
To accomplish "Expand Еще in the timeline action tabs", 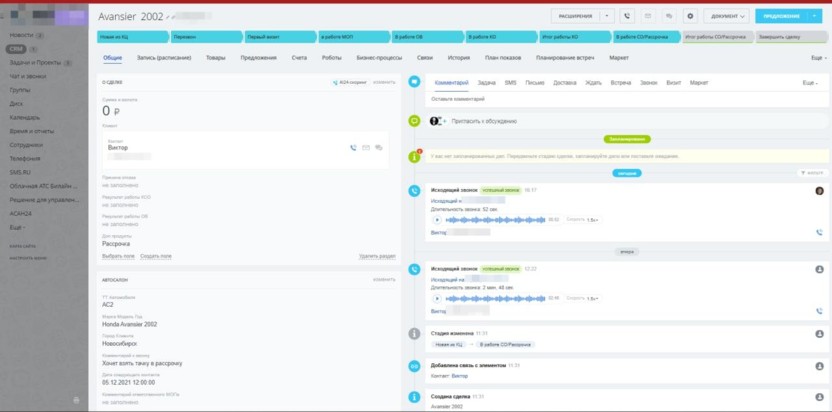I will 810,83.
